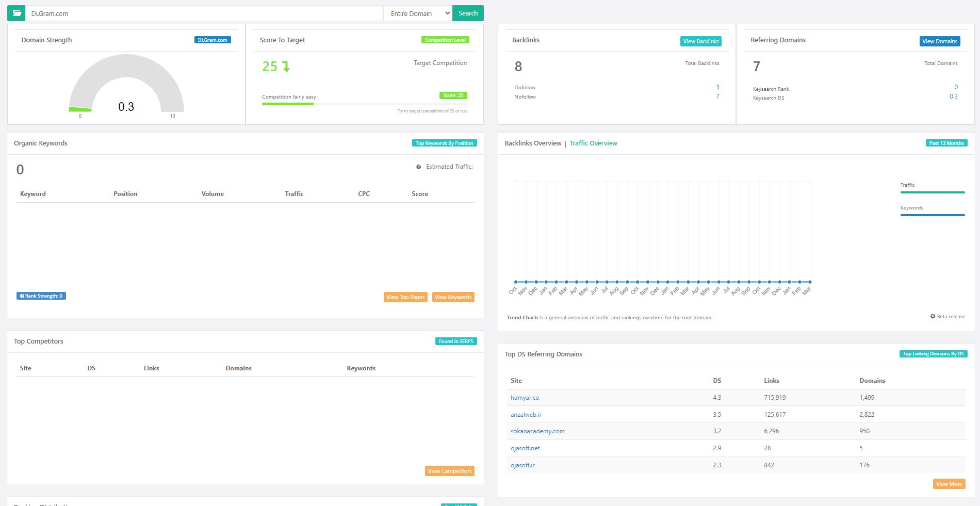The width and height of the screenshot is (980, 506).
Task: Open the sokanacademy.com link
Action: click(537, 431)
